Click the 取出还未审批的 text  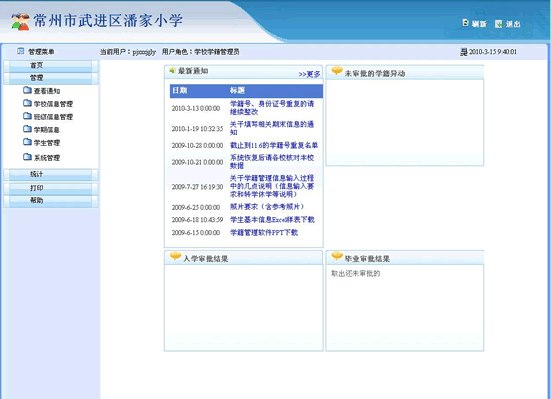[355, 273]
